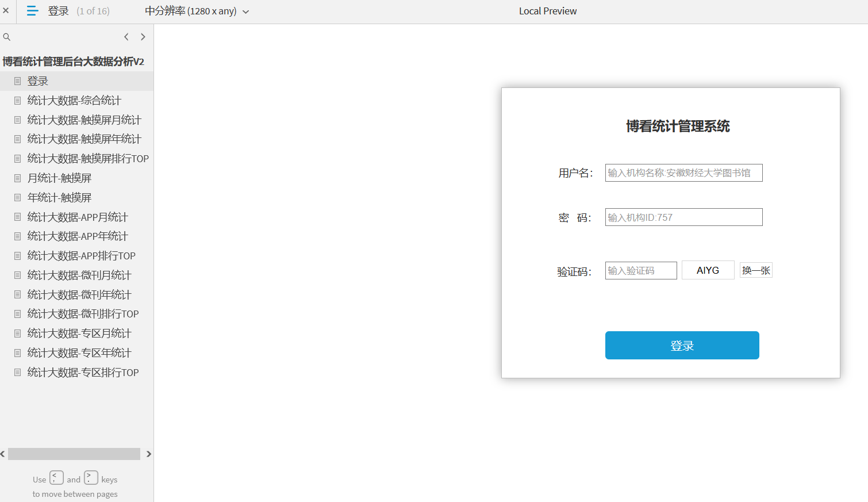Click the Local Preview label

point(548,11)
